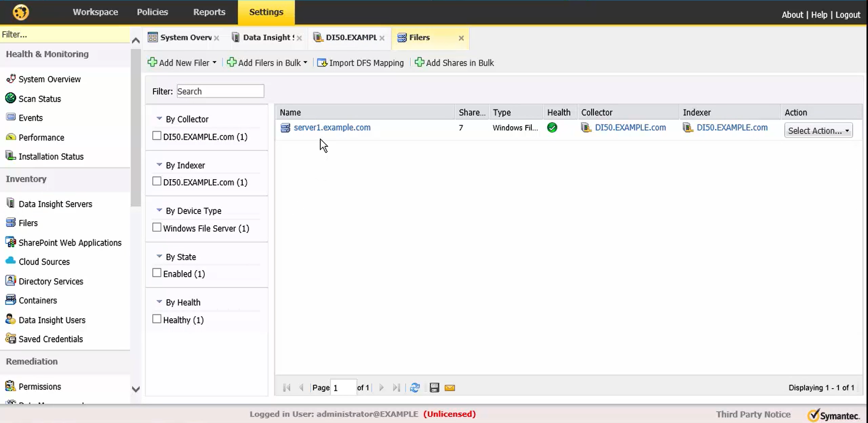
Task: Click the Page number input field
Action: [344, 388]
